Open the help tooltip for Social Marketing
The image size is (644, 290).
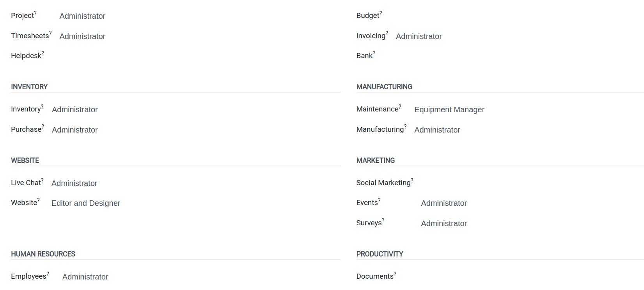pos(412,180)
